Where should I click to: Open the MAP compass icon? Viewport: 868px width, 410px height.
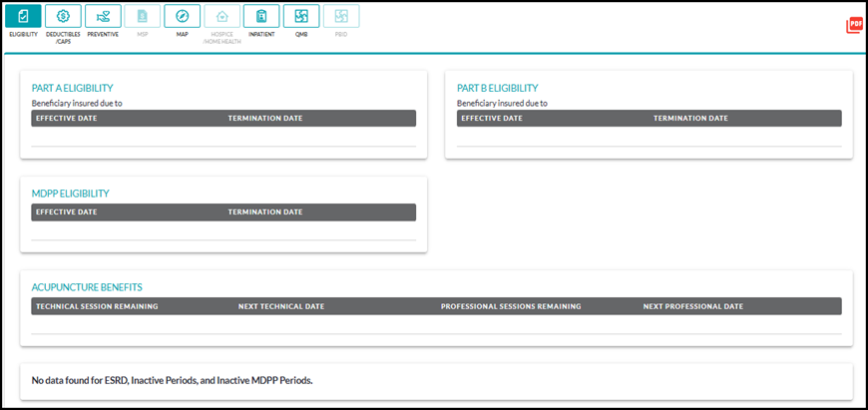(182, 16)
